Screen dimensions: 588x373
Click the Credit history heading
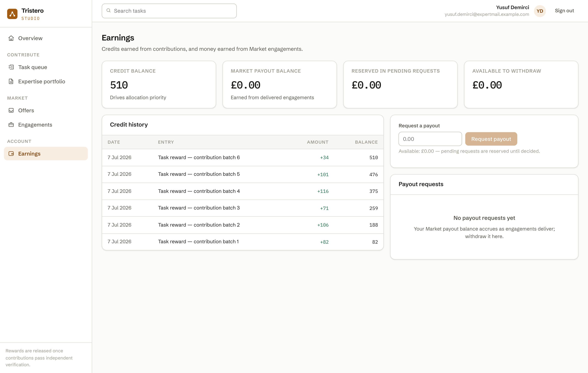pyautogui.click(x=129, y=125)
